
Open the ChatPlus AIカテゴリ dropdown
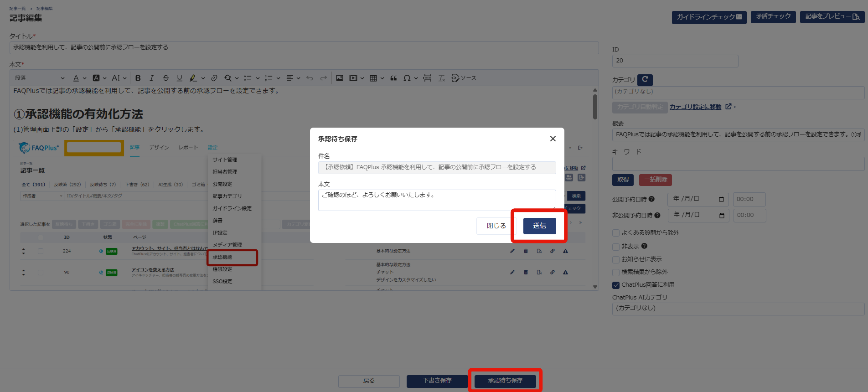[738, 309]
